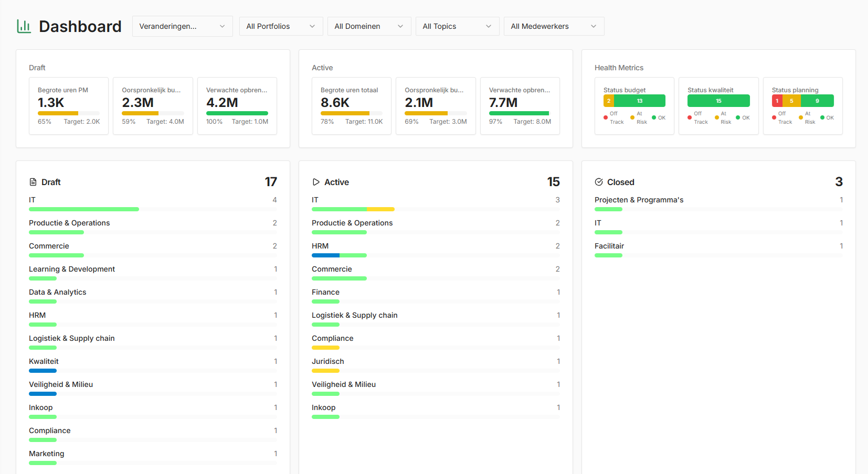Click the count 17 beside the Draft header
The image size is (868, 474).
tap(271, 181)
